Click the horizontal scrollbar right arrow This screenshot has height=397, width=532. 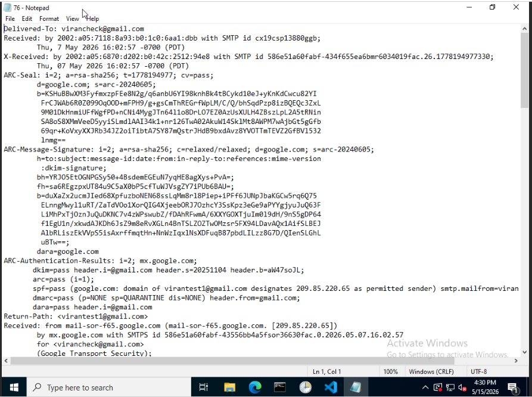pos(516,361)
